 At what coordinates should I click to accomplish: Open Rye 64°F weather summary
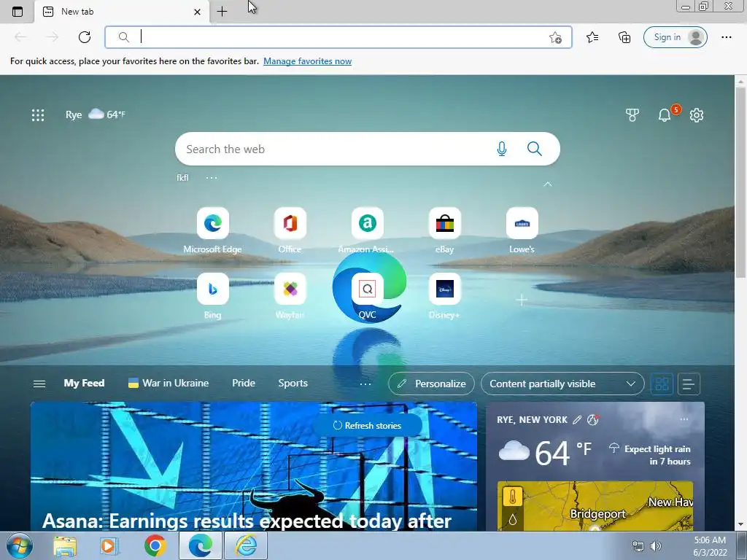click(x=96, y=114)
